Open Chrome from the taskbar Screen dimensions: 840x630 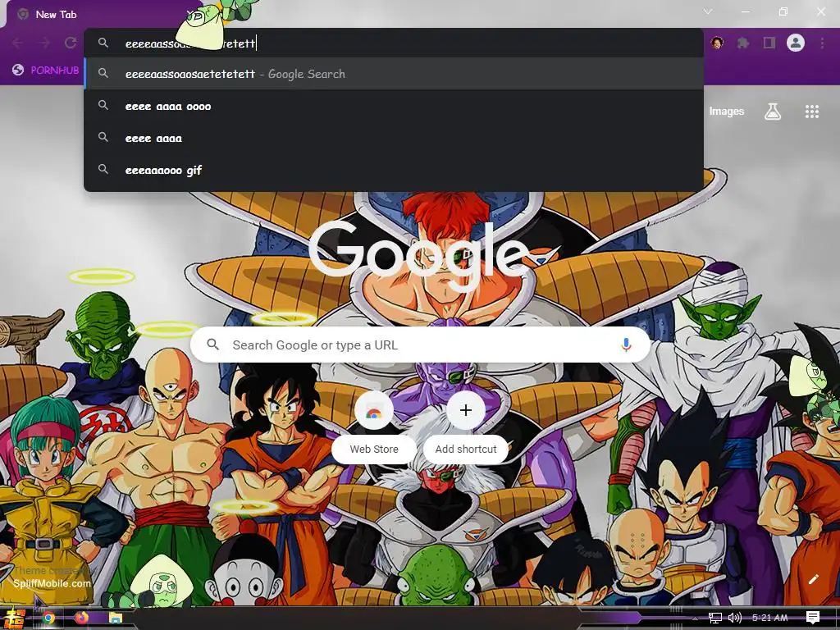pos(48,619)
